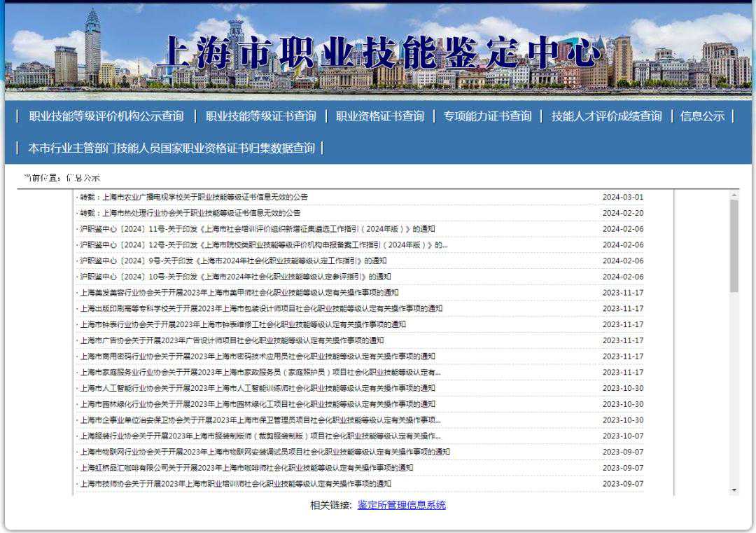The image size is (756, 533).
Task: Click the scroll-up arrow of the list
Action: click(734, 195)
